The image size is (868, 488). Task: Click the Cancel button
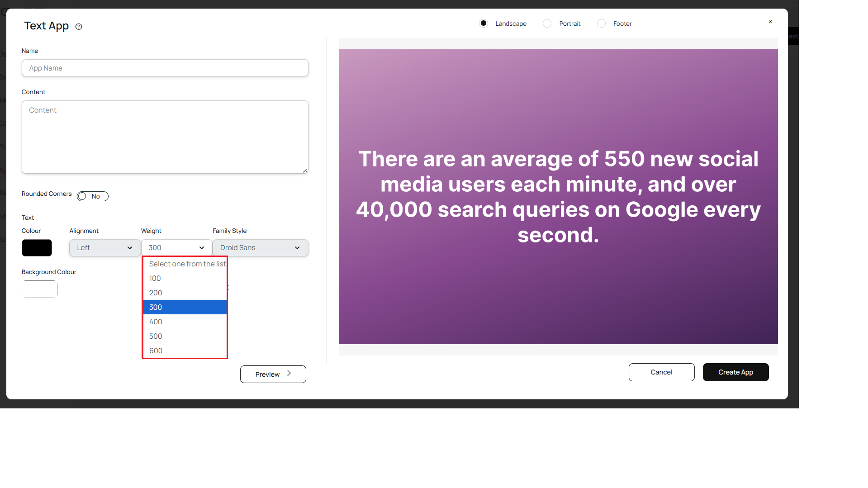[661, 372]
